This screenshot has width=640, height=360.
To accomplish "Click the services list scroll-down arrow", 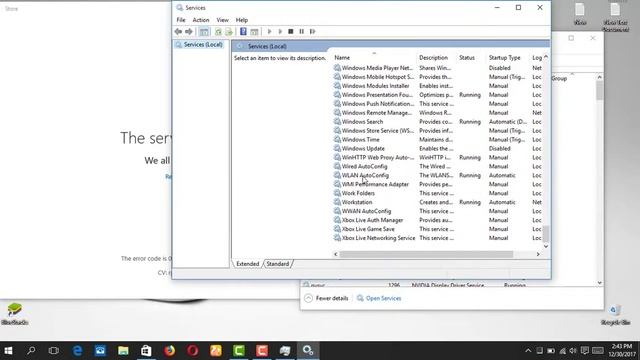I will coord(546,247).
